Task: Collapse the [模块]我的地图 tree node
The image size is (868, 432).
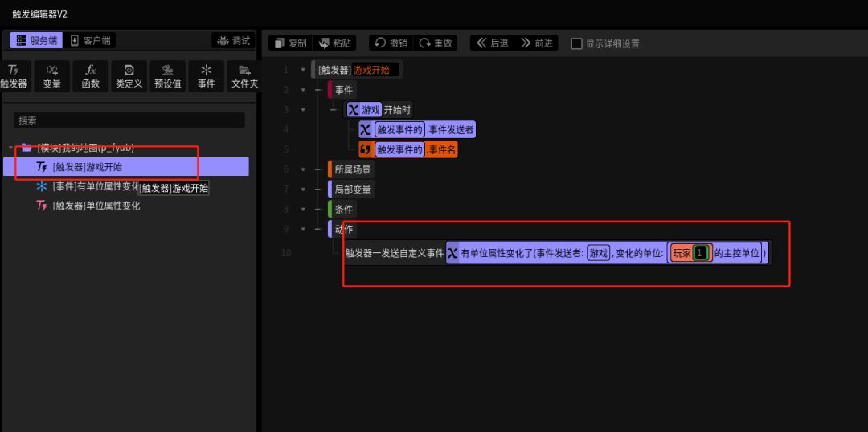Action: click(10, 149)
